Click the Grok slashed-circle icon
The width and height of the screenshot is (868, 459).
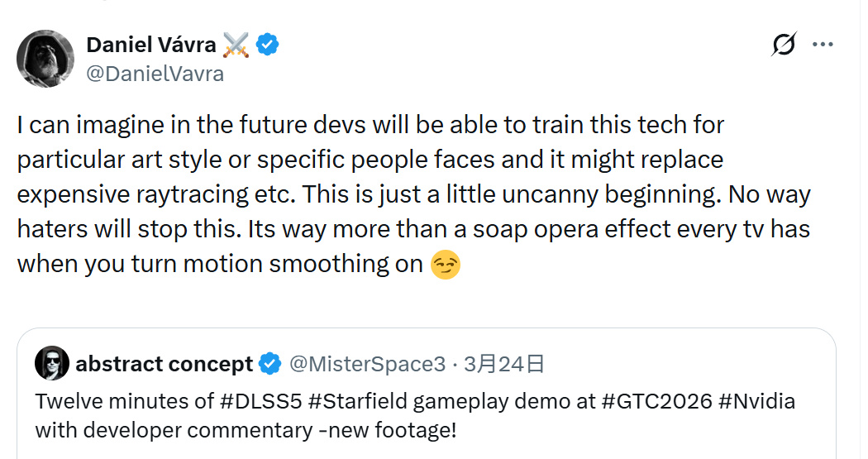coord(782,45)
